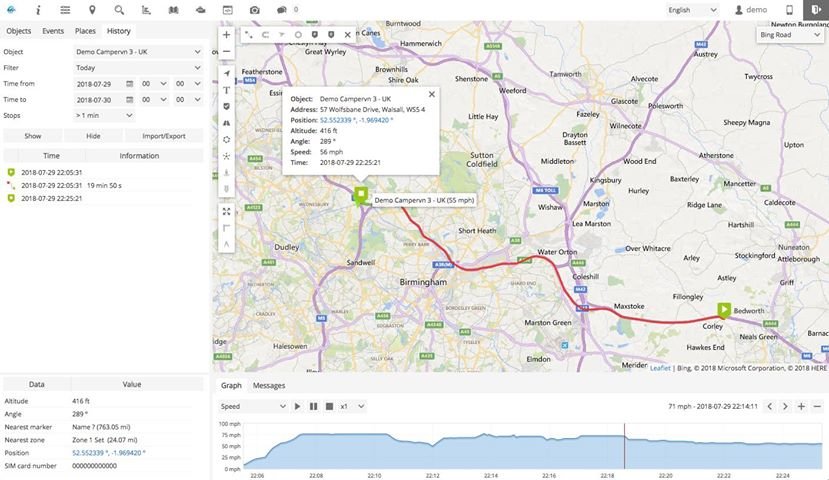Toggle the stops marker visibility in history toolbar

(x=314, y=34)
